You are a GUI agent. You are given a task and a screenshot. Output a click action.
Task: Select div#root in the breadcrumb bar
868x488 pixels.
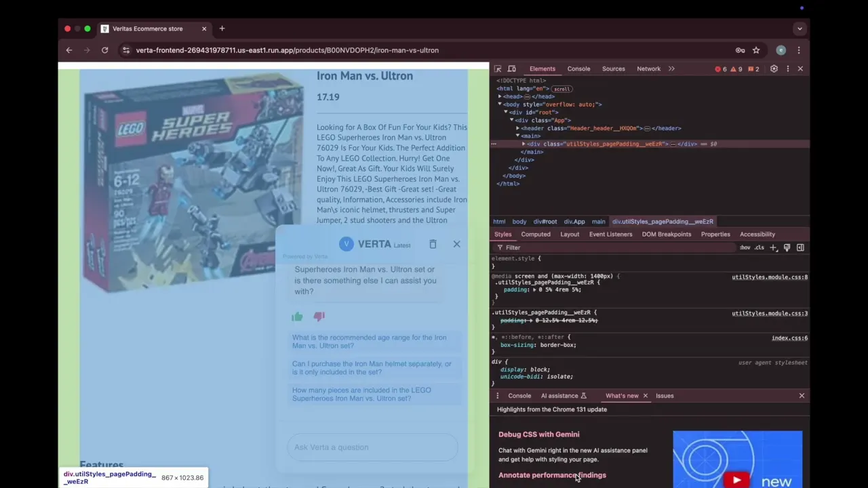click(545, 222)
